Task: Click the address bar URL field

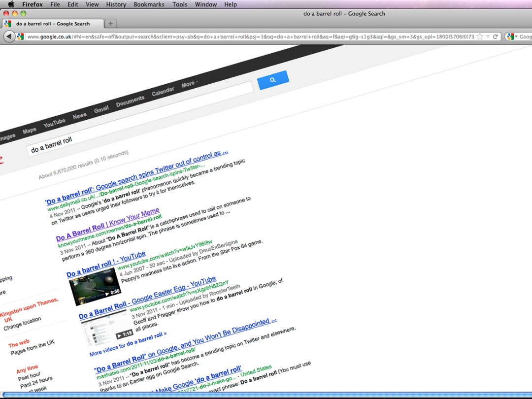Action: point(250,36)
